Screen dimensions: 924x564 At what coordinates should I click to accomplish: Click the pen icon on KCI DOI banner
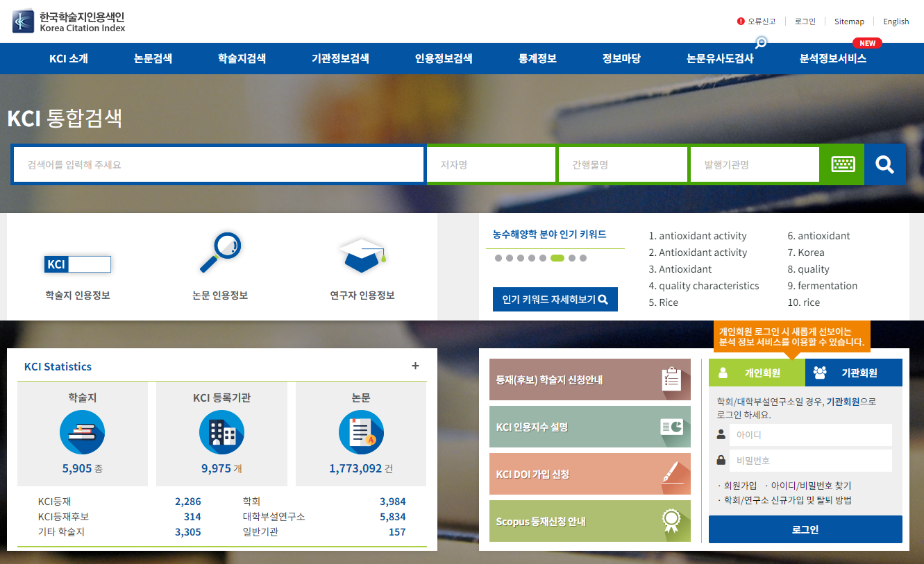671,473
